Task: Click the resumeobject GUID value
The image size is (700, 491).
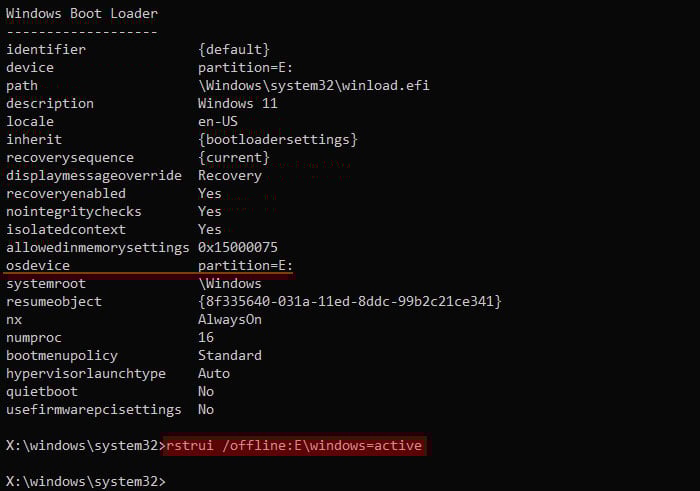Action: pos(350,301)
